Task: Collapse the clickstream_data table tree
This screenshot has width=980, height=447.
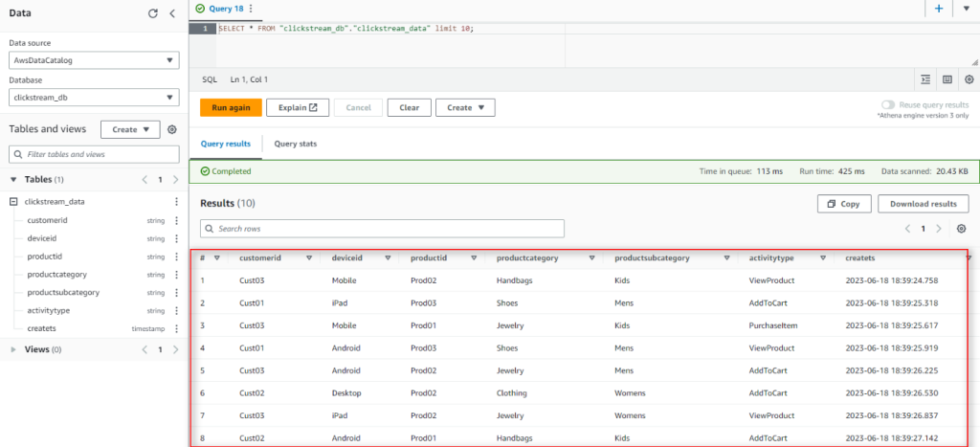Action: (14, 202)
